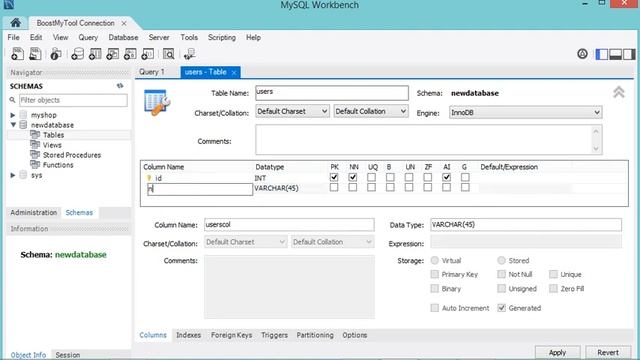
Task: Check PK checkbox for VARCHAR(45) row
Action: coord(334,187)
